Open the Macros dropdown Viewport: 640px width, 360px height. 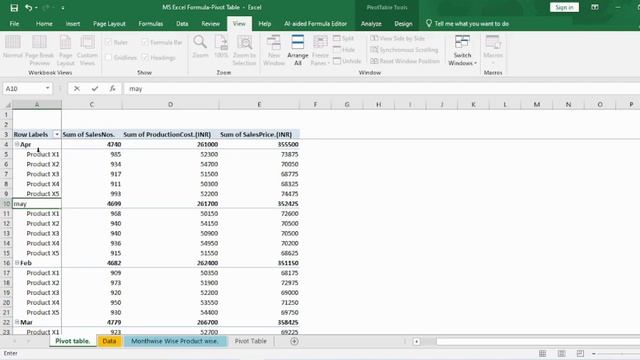[493, 50]
